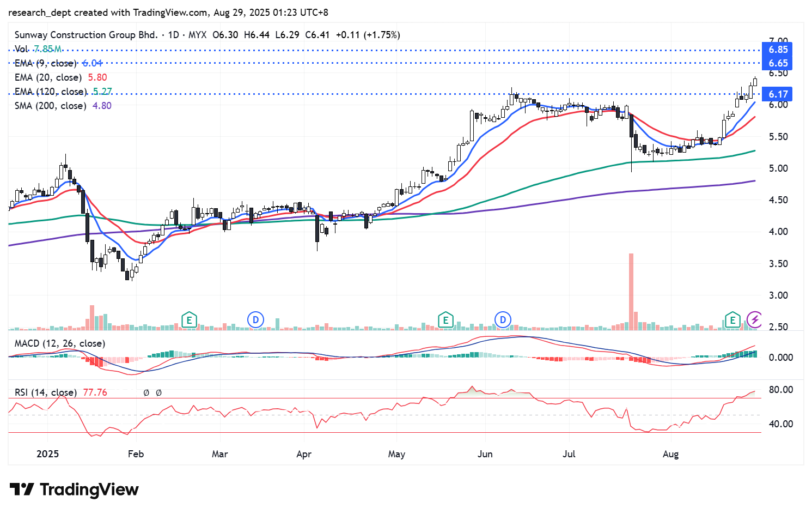812x514 pixels.
Task: Click the 1D interval label
Action: point(173,35)
